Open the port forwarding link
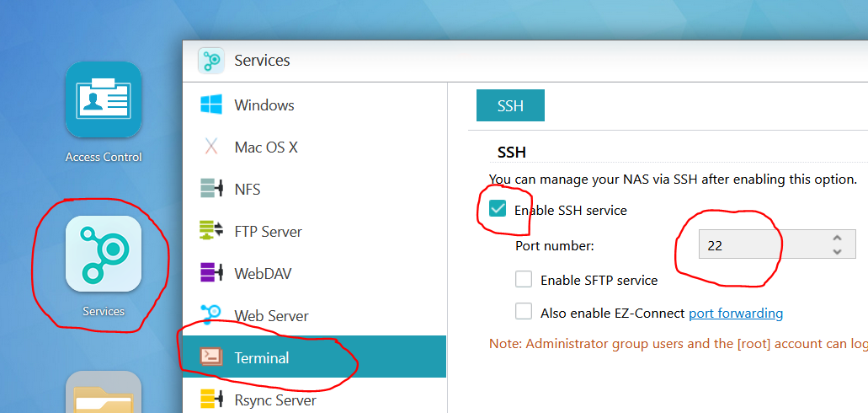This screenshot has height=413, width=868. (x=736, y=314)
